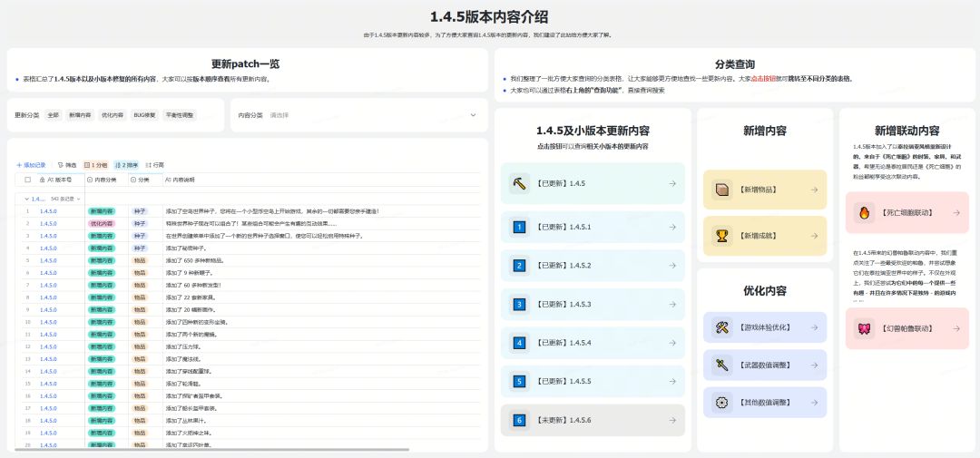Click the blue number 2 icon

(519, 266)
